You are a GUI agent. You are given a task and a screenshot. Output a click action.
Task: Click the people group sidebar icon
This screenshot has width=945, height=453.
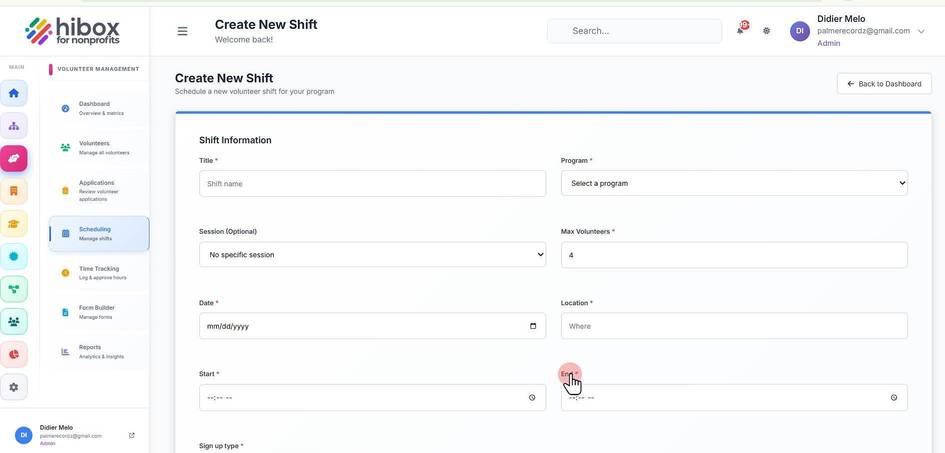pyautogui.click(x=14, y=322)
